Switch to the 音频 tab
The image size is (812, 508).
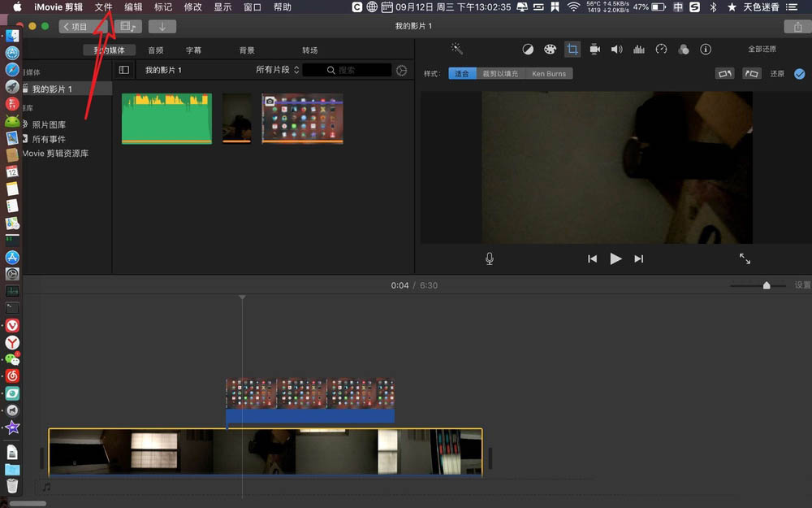[156, 50]
